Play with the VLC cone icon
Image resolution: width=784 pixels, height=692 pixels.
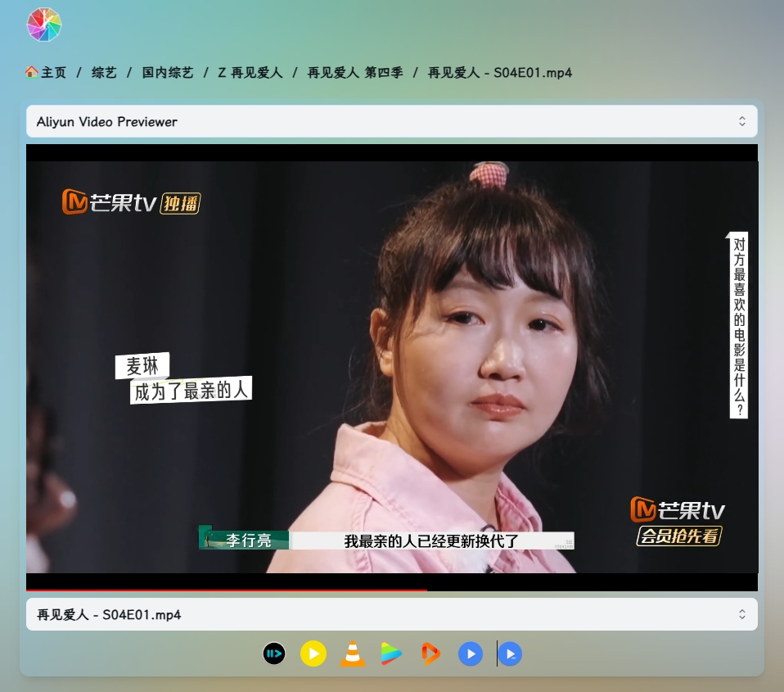coord(353,654)
